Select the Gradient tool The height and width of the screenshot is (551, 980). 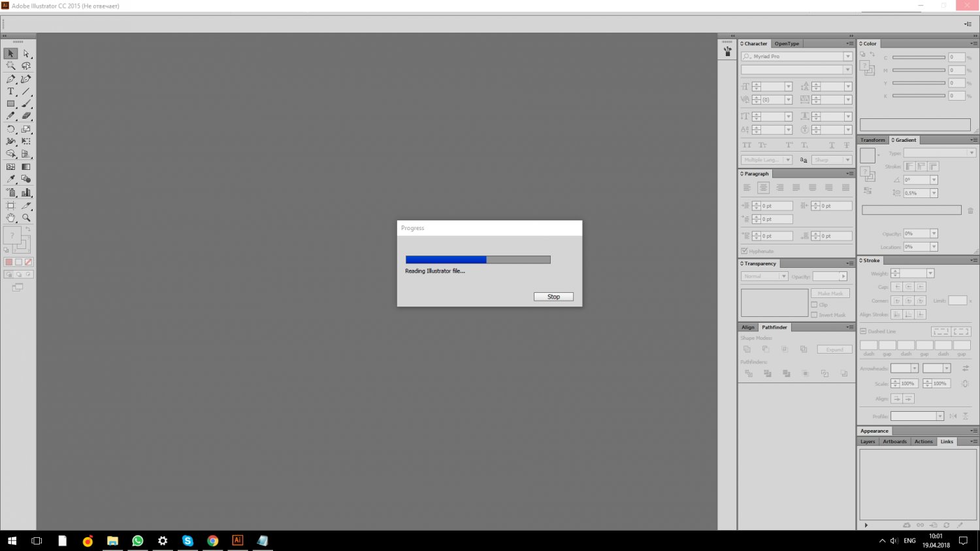coord(26,167)
